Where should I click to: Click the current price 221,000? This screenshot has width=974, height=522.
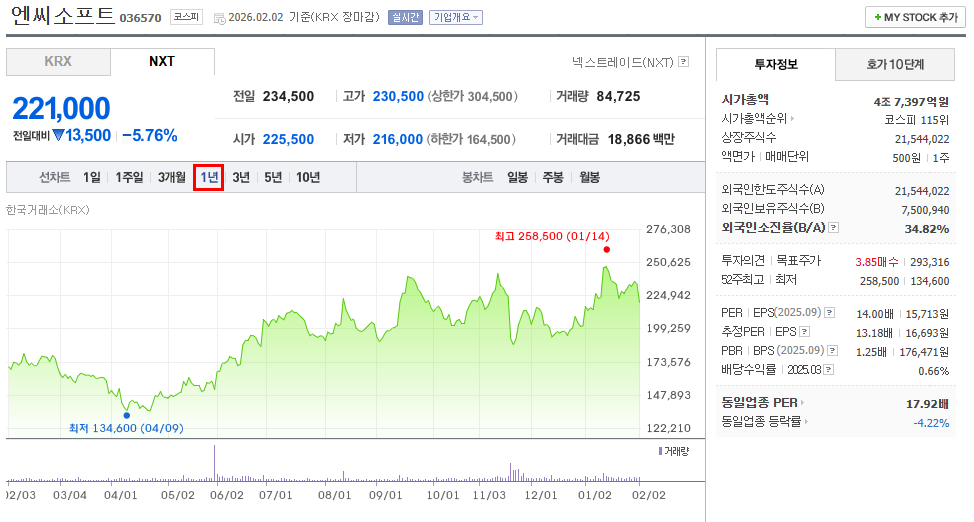pyautogui.click(x=61, y=109)
